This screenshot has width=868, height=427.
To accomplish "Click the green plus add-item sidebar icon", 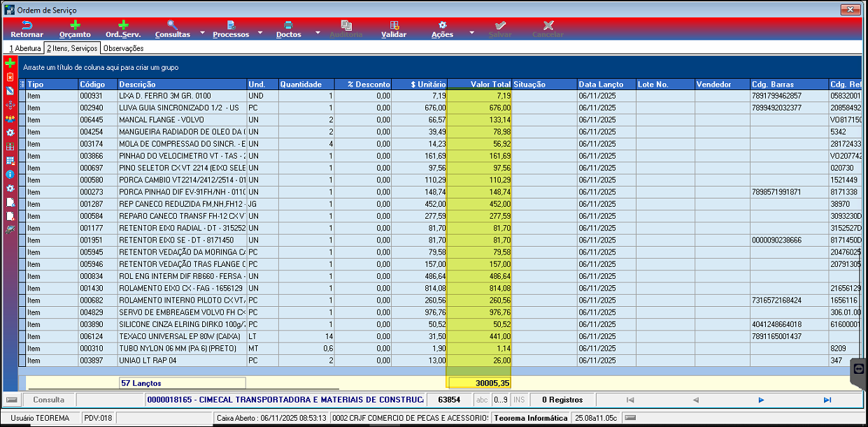I will pyautogui.click(x=10, y=63).
